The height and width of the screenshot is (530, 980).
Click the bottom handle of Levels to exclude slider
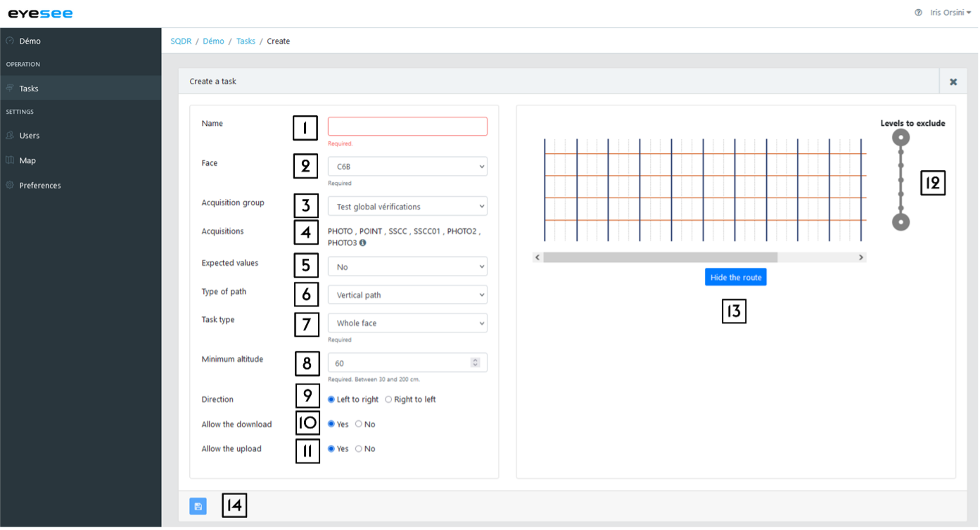(x=901, y=223)
